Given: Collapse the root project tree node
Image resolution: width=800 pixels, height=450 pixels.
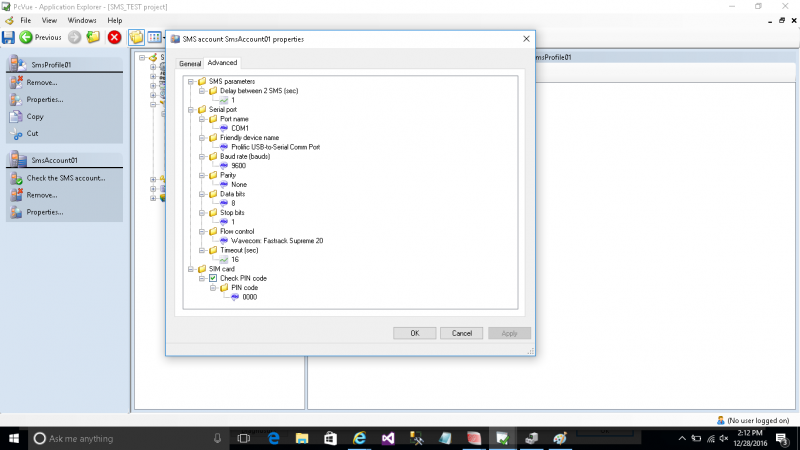Looking at the screenshot, I should [142, 58].
